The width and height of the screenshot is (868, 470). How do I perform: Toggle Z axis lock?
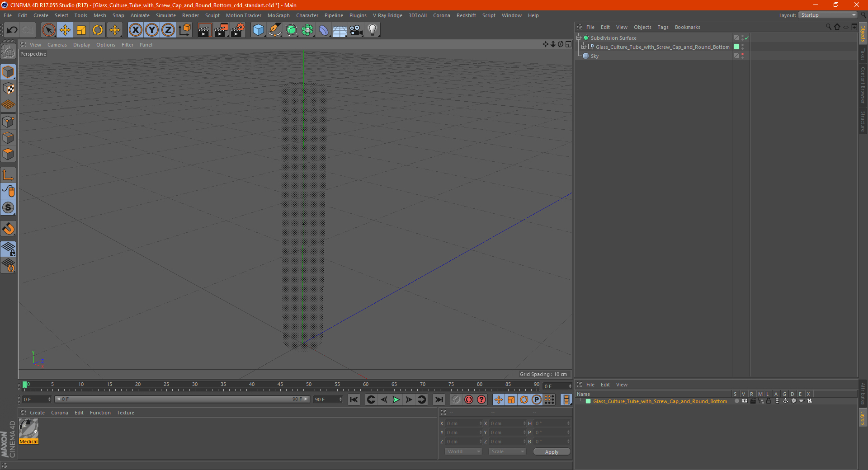tap(168, 30)
